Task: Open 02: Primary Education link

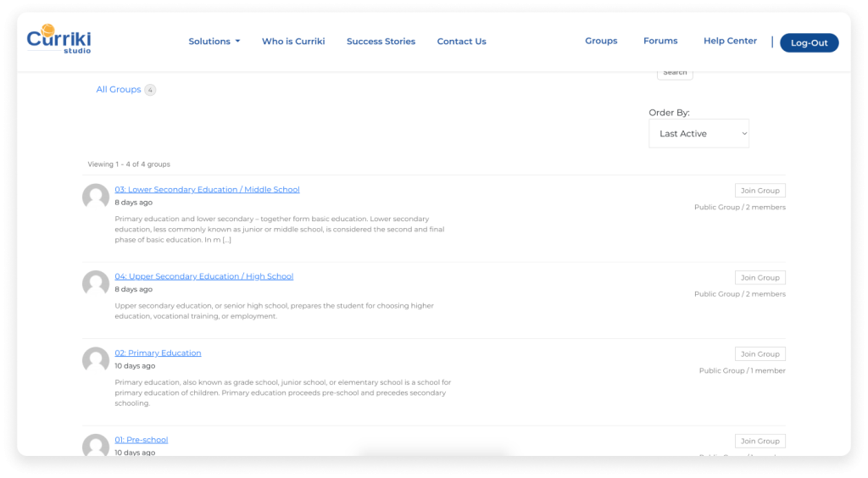Action: [158, 353]
